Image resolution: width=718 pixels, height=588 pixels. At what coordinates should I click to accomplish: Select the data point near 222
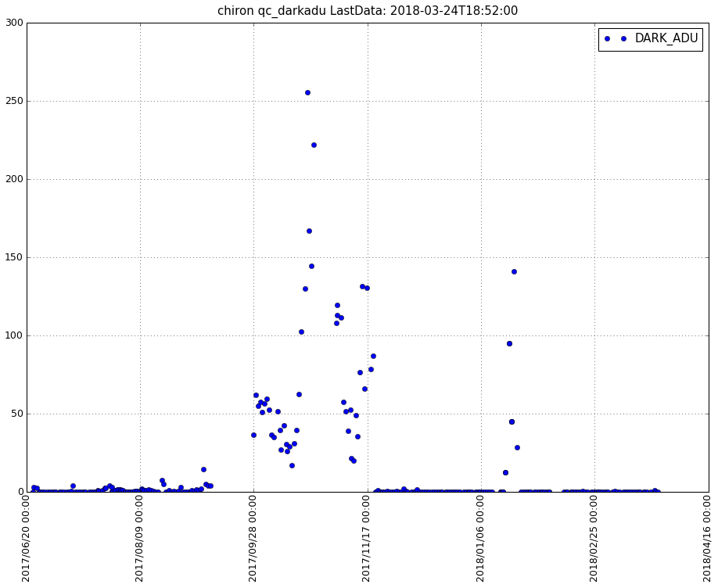pyautogui.click(x=314, y=145)
